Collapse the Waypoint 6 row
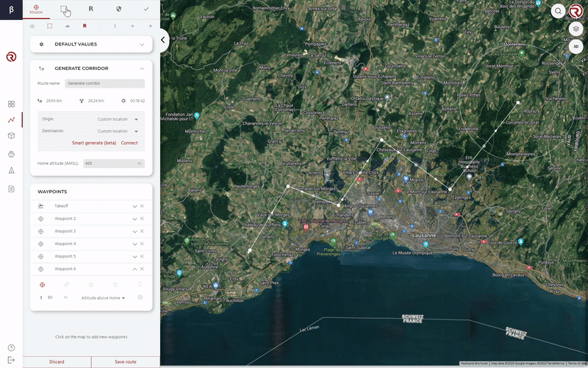 point(135,269)
